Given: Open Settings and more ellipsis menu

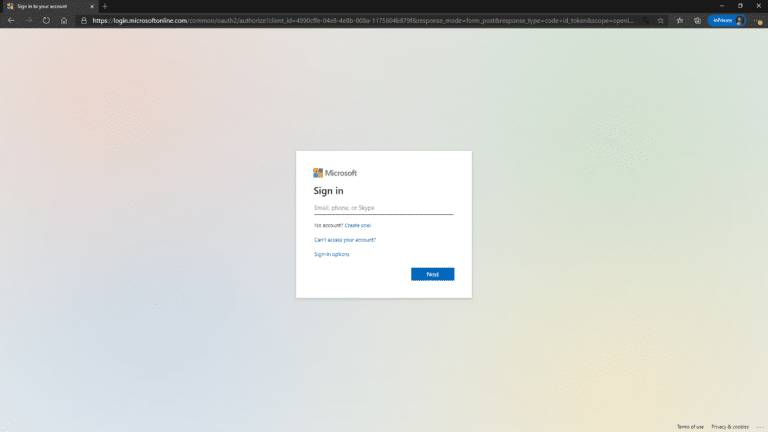Looking at the screenshot, I should [757, 20].
